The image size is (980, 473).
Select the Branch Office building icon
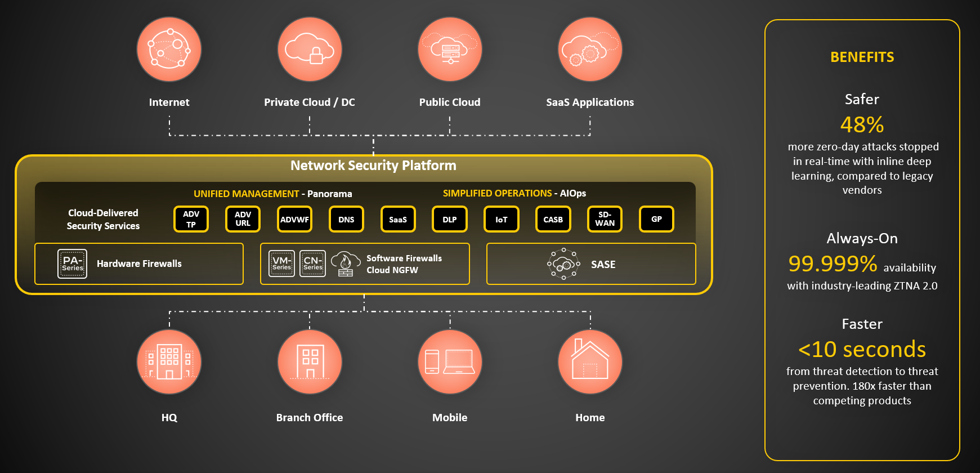310,362
